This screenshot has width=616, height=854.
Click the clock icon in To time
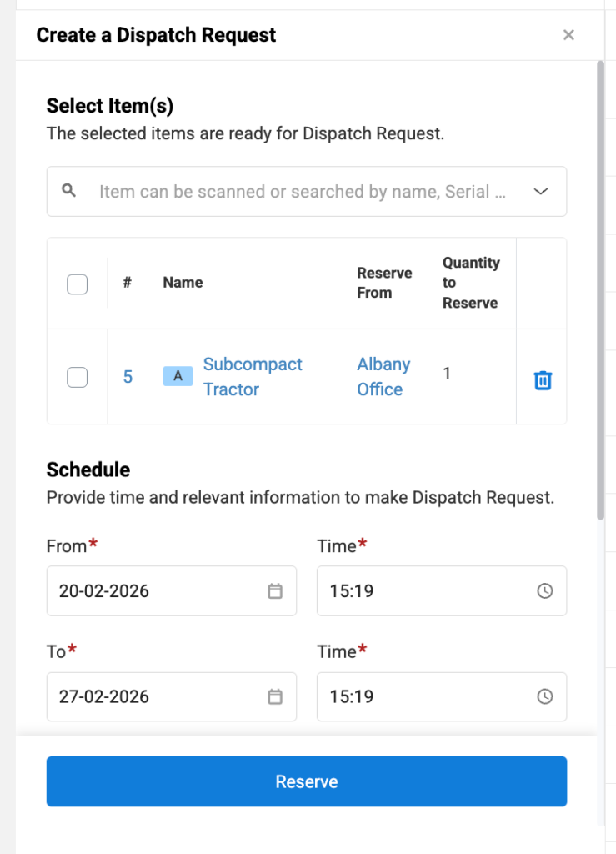click(x=544, y=696)
